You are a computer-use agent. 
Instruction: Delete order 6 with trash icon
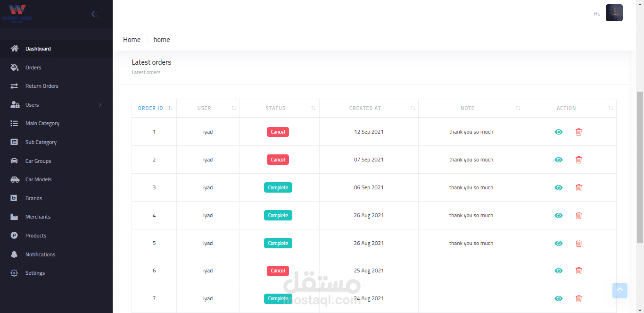tap(579, 271)
